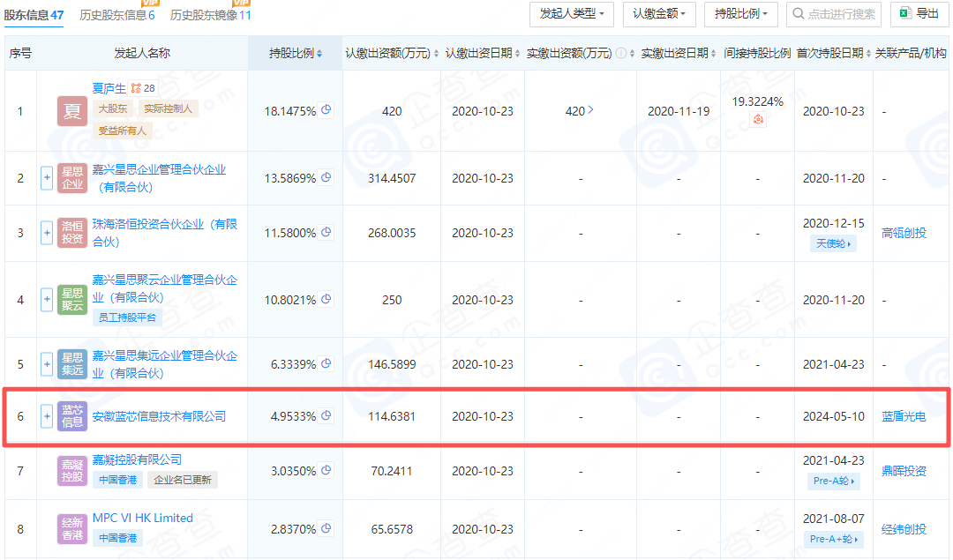The width and height of the screenshot is (953, 560).
Task: Click red indirect shareholding icon under 19.3224%
Action: pyautogui.click(x=759, y=119)
